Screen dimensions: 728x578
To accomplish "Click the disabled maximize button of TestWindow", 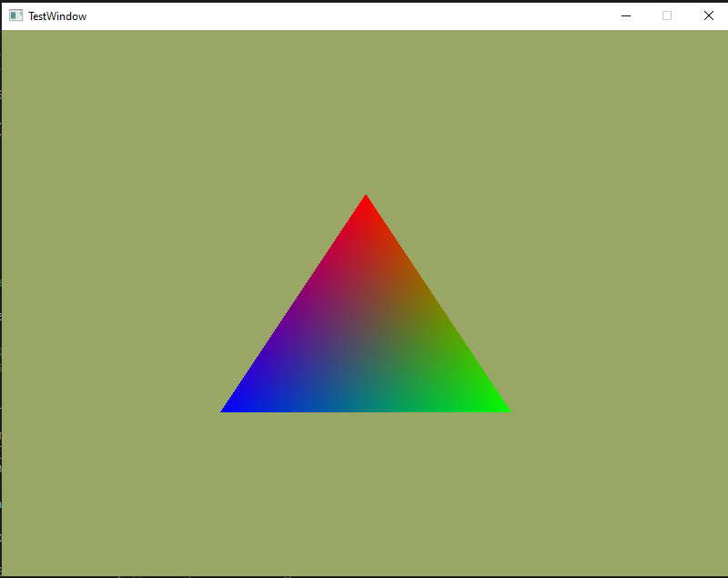I will point(667,15).
